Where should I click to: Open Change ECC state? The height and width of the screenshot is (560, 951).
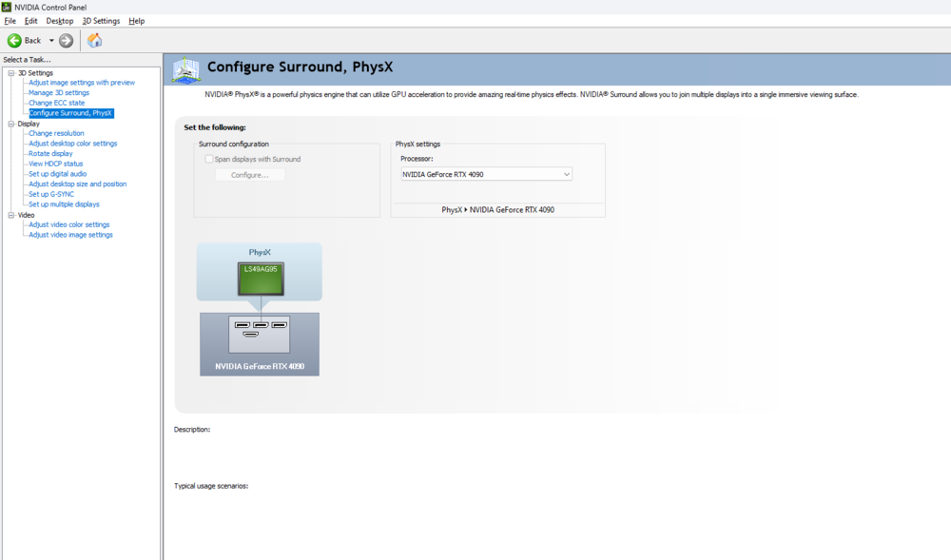tap(56, 103)
